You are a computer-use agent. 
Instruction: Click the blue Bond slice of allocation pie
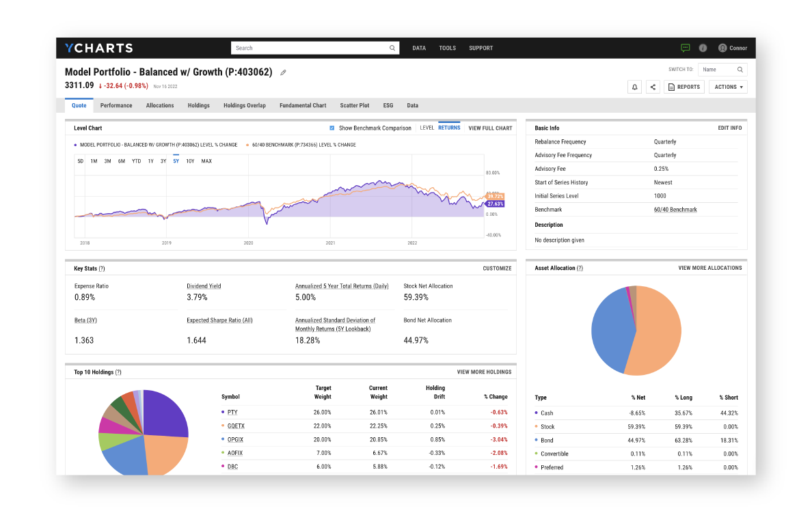point(611,331)
